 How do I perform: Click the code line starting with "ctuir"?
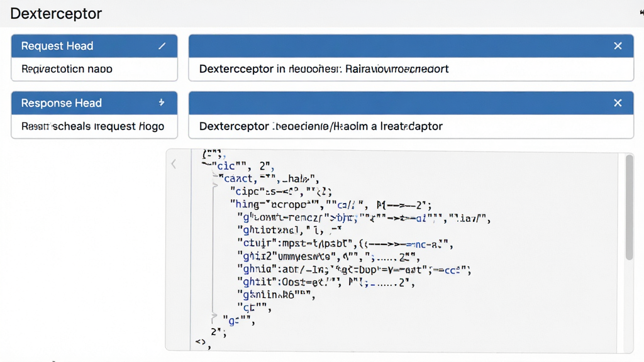(x=345, y=243)
